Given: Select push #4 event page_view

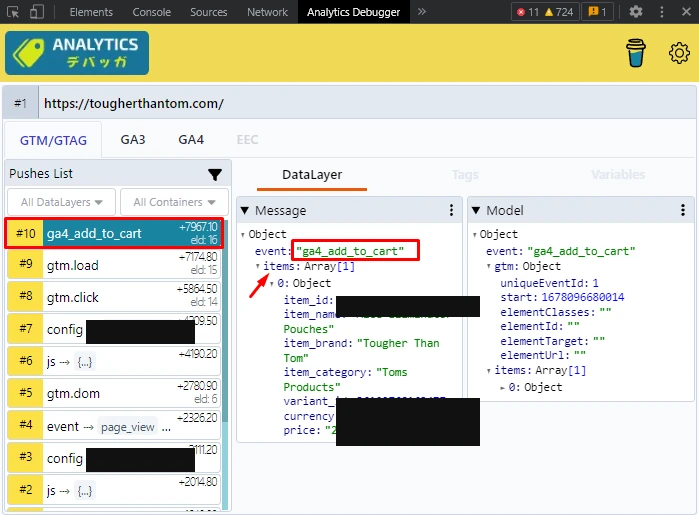Looking at the screenshot, I should coord(114,425).
